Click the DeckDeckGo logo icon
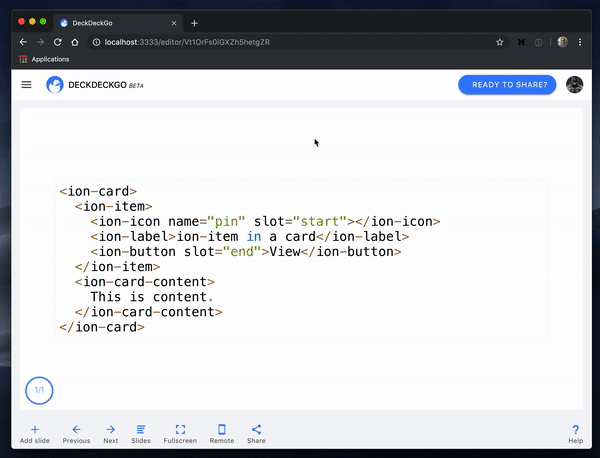The width and height of the screenshot is (600, 458). 55,85
